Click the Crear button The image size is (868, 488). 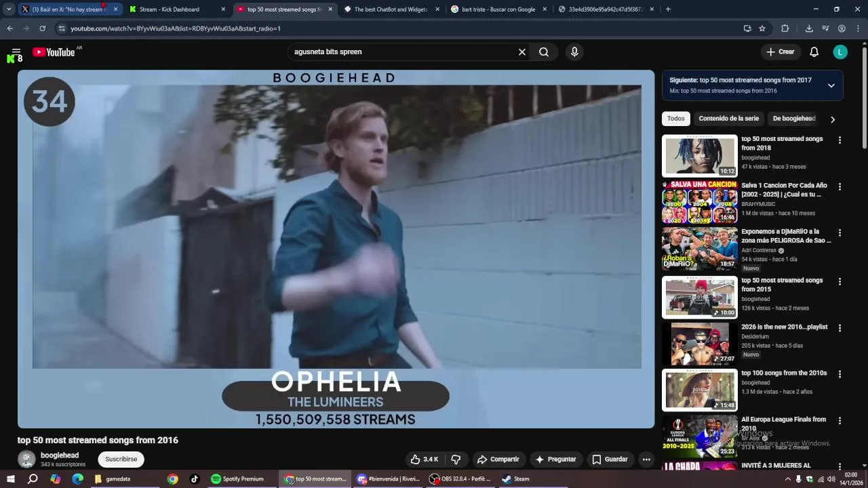pyautogui.click(x=780, y=52)
